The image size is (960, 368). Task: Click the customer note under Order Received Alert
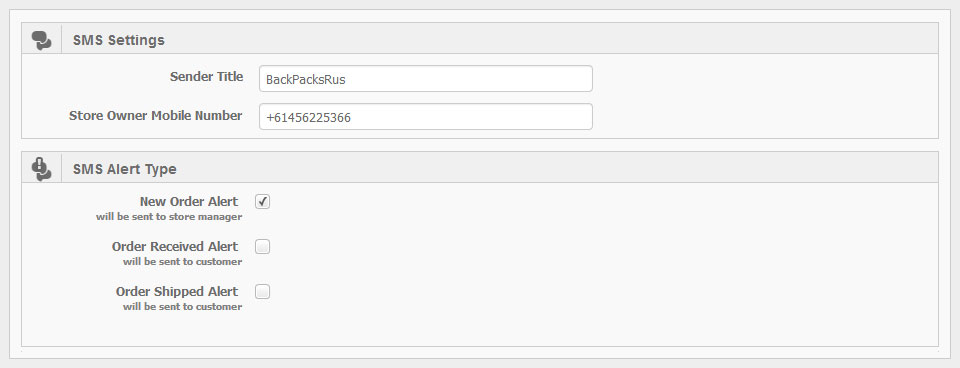(182, 262)
